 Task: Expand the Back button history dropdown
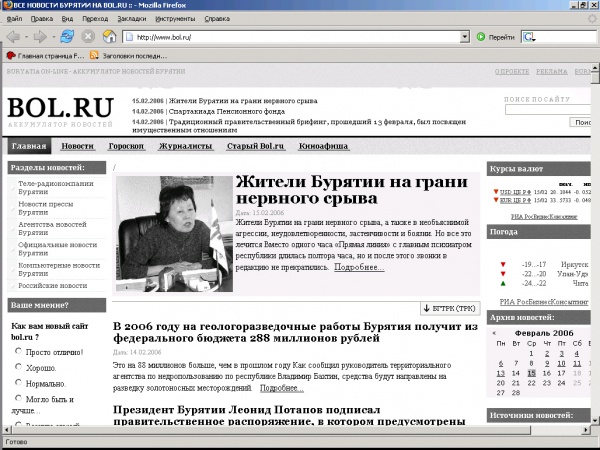[26, 36]
